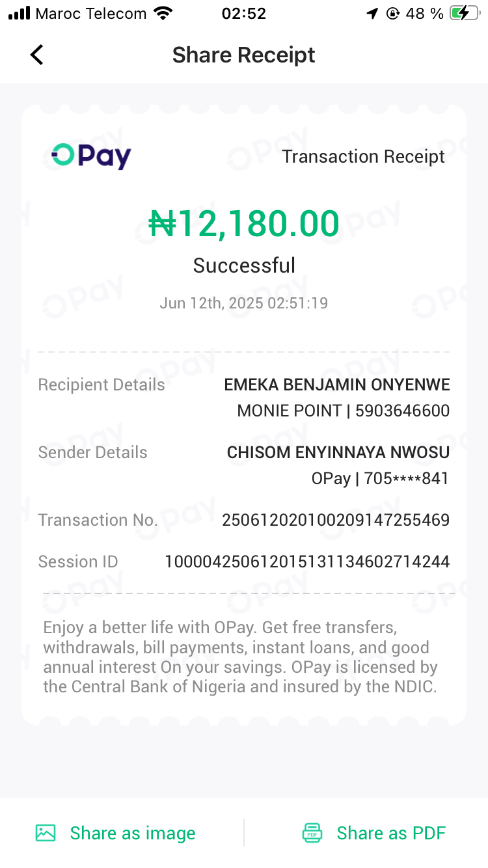Image resolution: width=488 pixels, height=868 pixels.
Task: Tap the ₦12,180.00 amount
Action: click(244, 224)
